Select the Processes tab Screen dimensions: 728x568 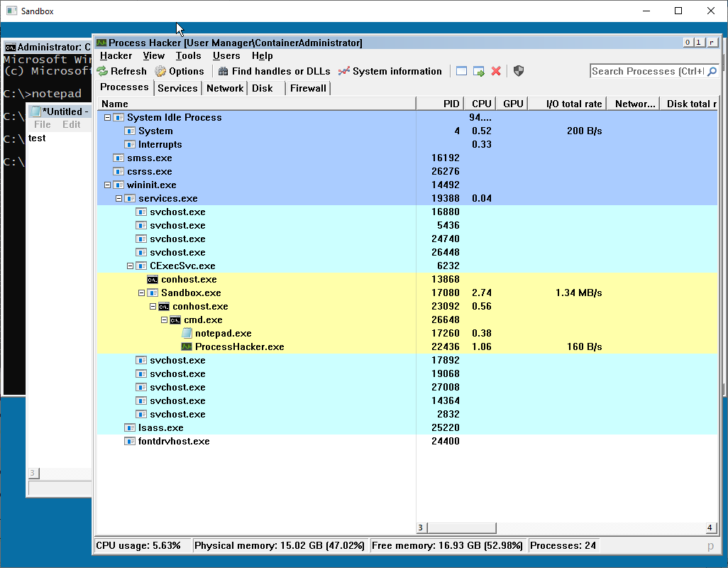124,87
